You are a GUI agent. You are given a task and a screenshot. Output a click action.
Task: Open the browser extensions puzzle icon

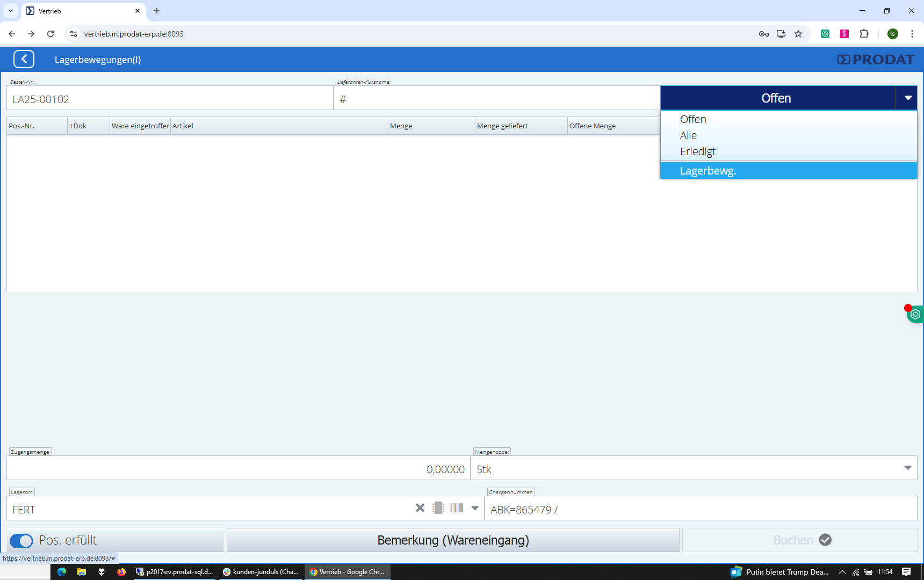pos(864,34)
